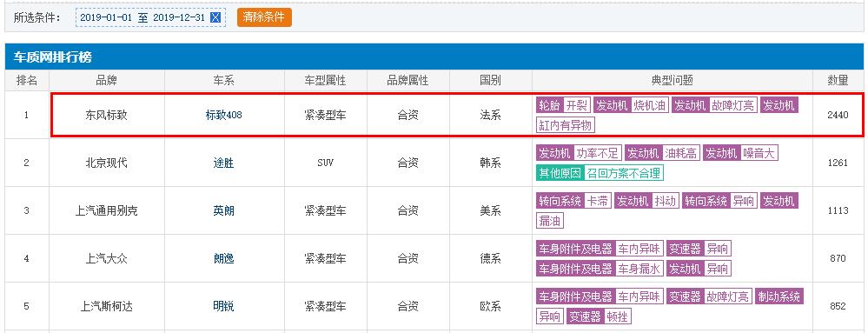The image size is (868, 333).
Task: Click 车内异味 tag in 朗逸 row
Action: pos(639,248)
